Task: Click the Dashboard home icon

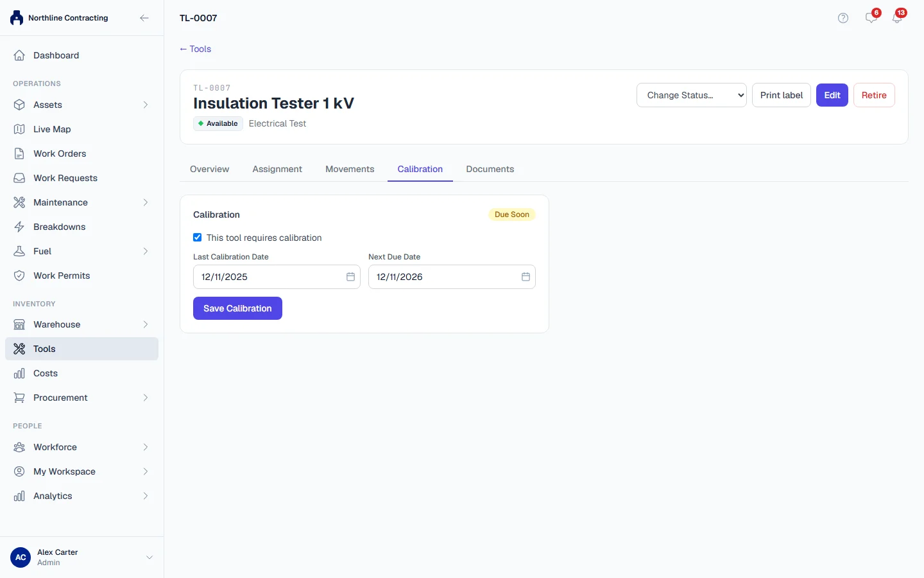Action: coord(19,55)
